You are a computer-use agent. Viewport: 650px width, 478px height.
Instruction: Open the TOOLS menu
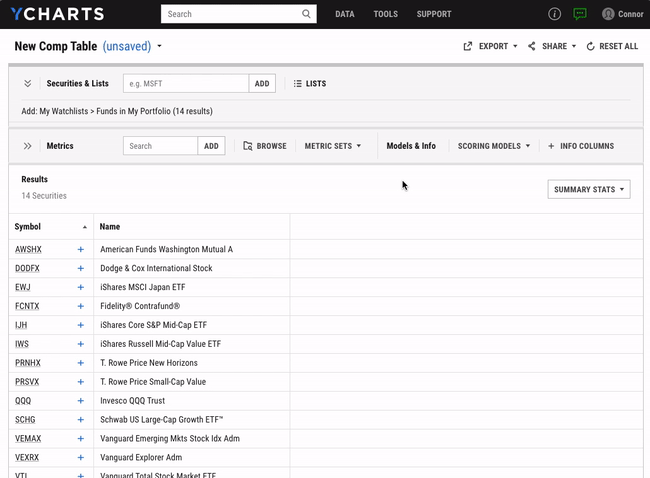tap(386, 14)
